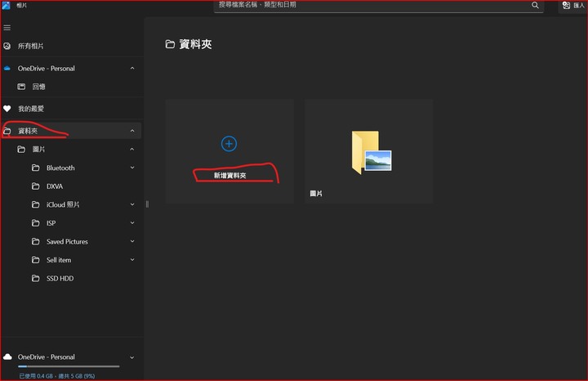Expand the Sell item folder chevron
Screen dimensions: 588x381
[132, 260]
